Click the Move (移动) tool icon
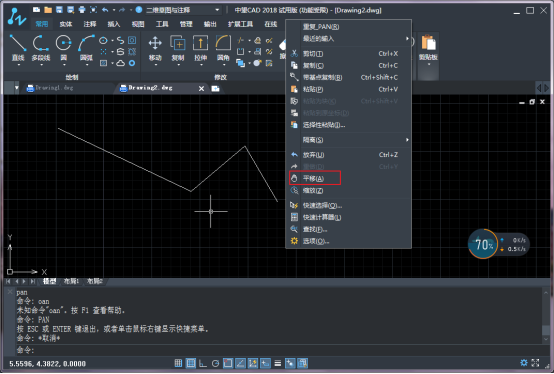 155,48
